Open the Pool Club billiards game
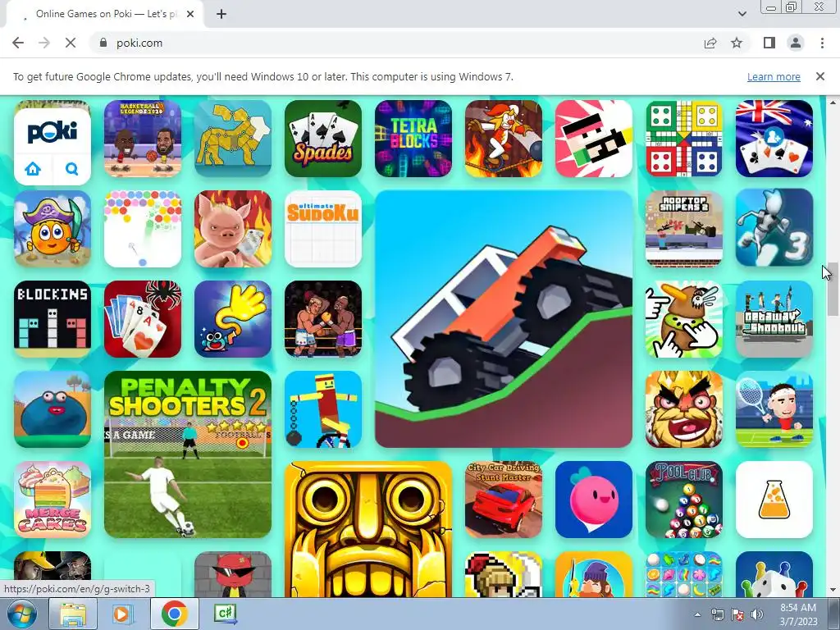This screenshot has height=630, width=840. 684,500
